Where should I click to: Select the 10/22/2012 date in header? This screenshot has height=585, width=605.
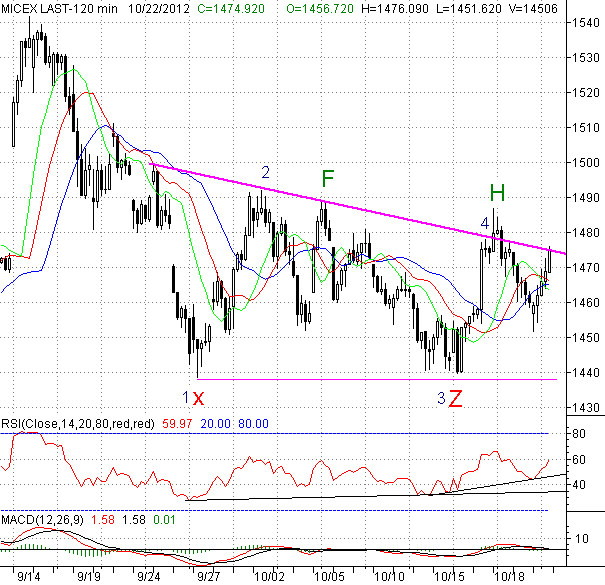click(x=159, y=8)
